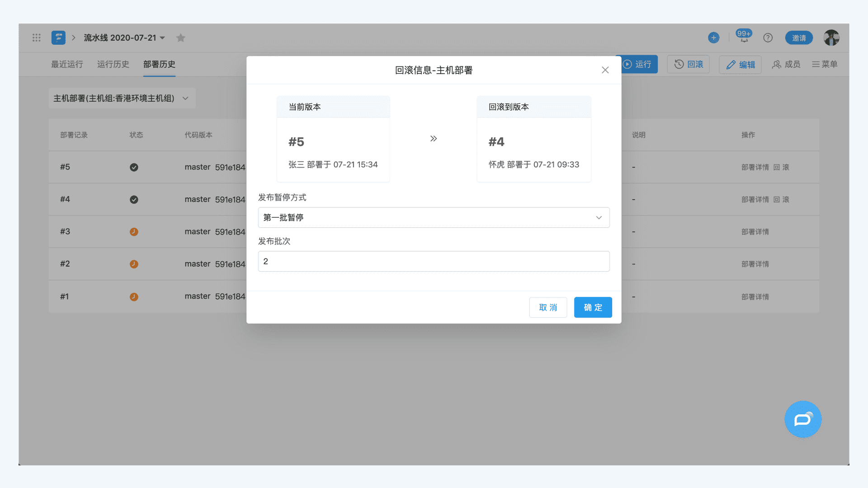Star the pipeline as favorite
868x488 pixels.
(180, 38)
